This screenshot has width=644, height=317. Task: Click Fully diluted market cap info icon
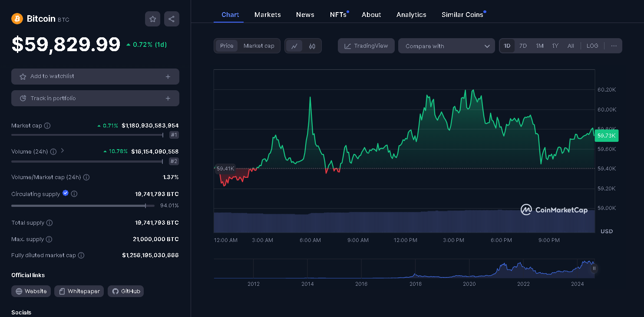81,255
